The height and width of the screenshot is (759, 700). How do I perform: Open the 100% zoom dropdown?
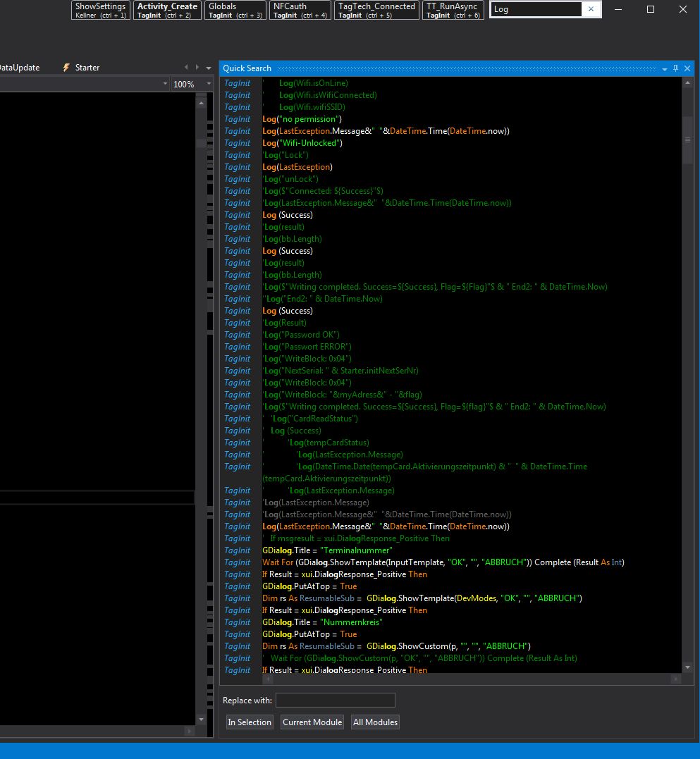pyautogui.click(x=208, y=84)
